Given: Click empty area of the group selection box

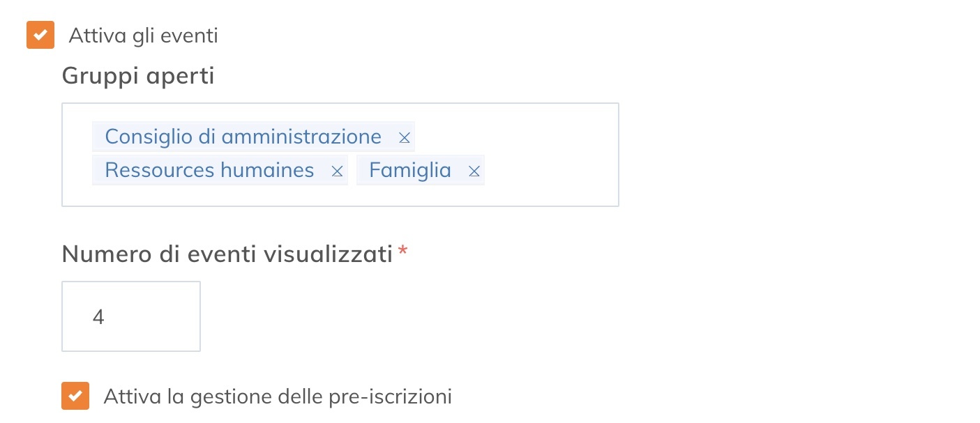Looking at the screenshot, I should (x=544, y=192).
